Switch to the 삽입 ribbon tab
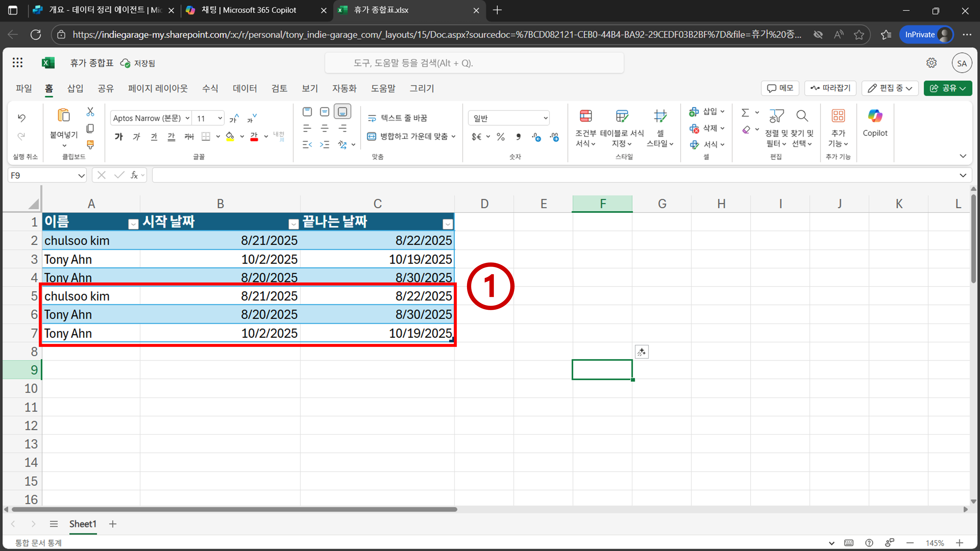 tap(75, 88)
